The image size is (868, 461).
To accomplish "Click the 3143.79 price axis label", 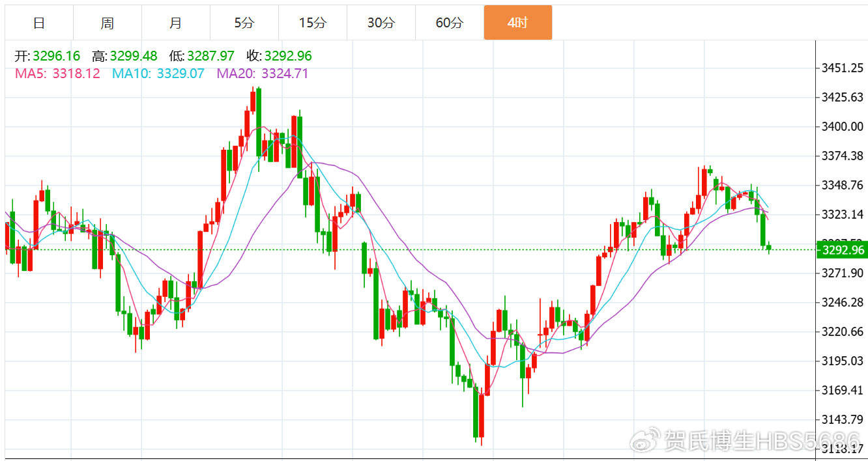I will [x=843, y=419].
